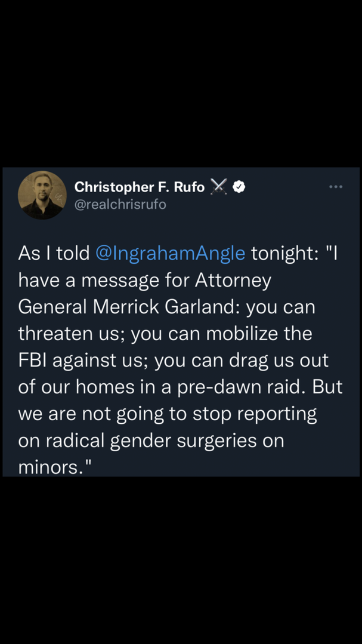Click the blue verified checkmark badge
Viewport: 362px width, 644px height.
[x=239, y=187]
